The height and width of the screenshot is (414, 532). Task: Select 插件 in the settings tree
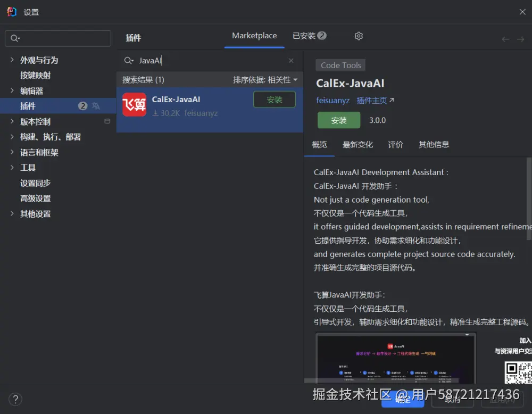[x=28, y=106]
